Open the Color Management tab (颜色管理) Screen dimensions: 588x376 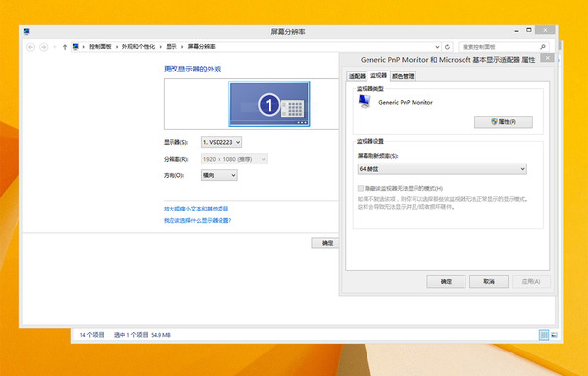403,76
